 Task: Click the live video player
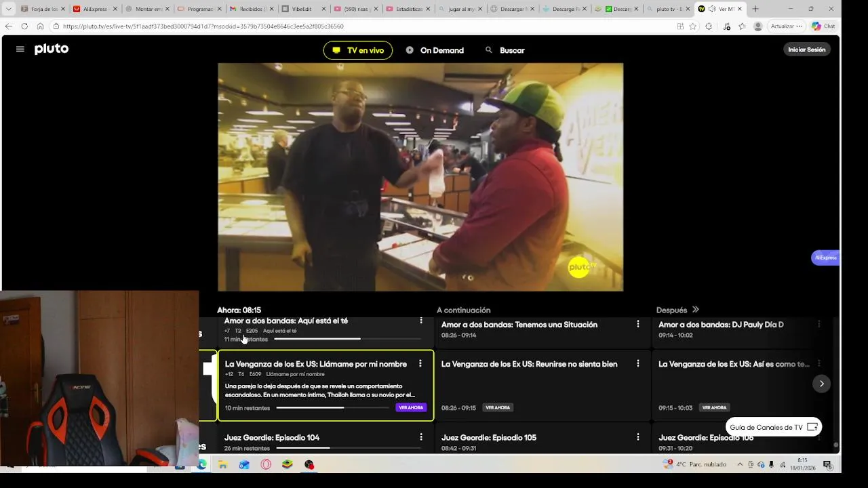coord(420,177)
